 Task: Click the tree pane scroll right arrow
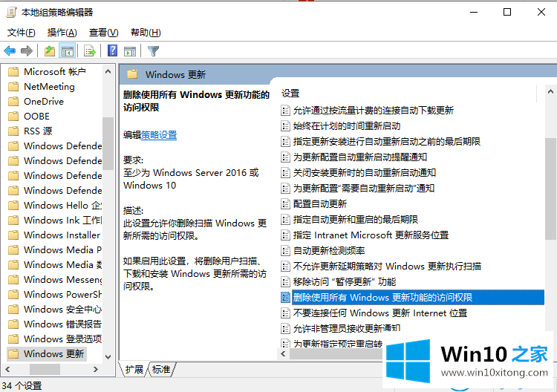pos(96,369)
